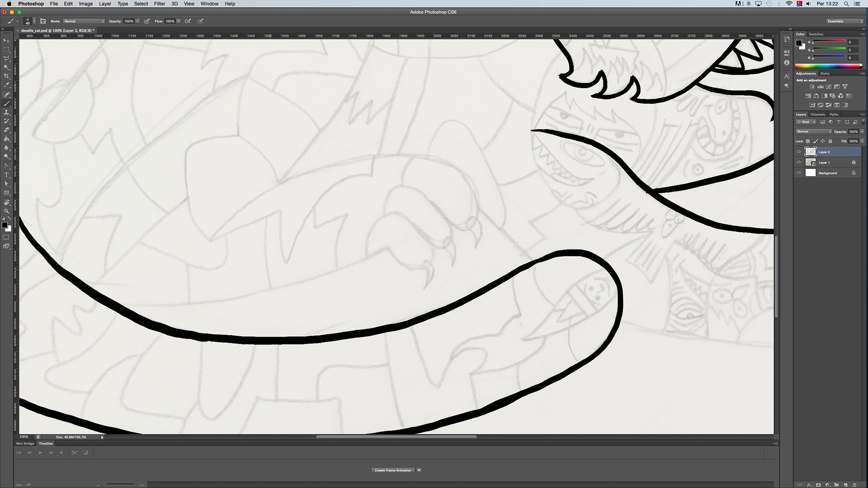The width and height of the screenshot is (868, 488).
Task: Select the Type tool
Action: (x=6, y=175)
